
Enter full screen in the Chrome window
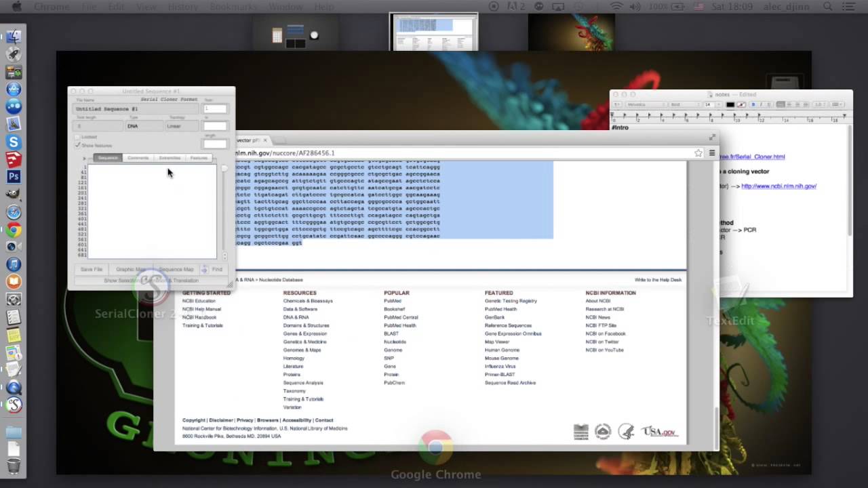pyautogui.click(x=712, y=138)
